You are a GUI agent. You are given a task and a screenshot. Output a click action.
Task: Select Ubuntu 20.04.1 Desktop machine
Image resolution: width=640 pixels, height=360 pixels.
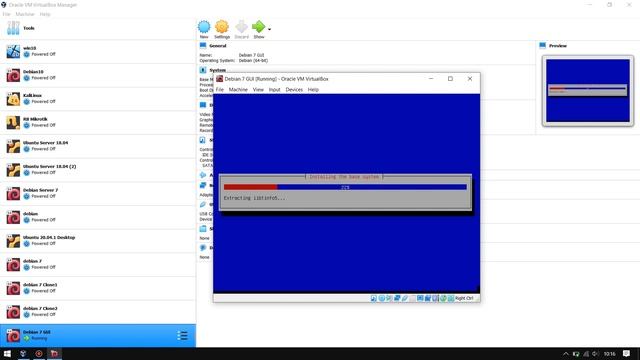pyautogui.click(x=98, y=241)
